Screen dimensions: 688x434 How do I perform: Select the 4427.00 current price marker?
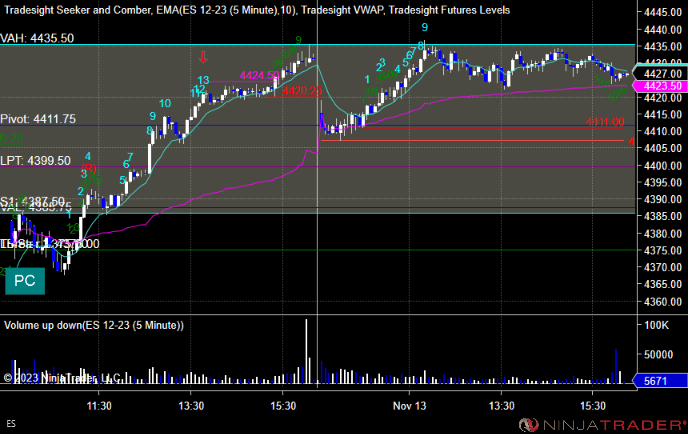659,73
